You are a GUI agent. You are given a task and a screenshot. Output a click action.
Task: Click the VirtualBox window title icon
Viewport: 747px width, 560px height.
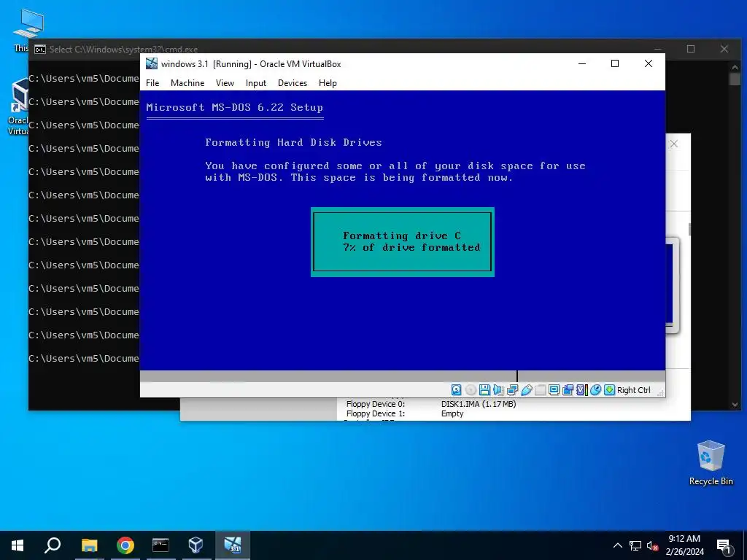[x=152, y=64]
